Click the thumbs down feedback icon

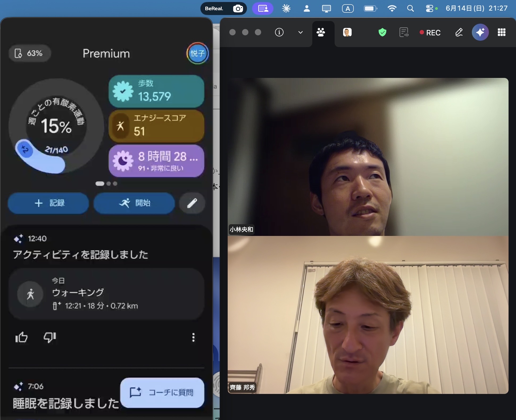point(50,338)
